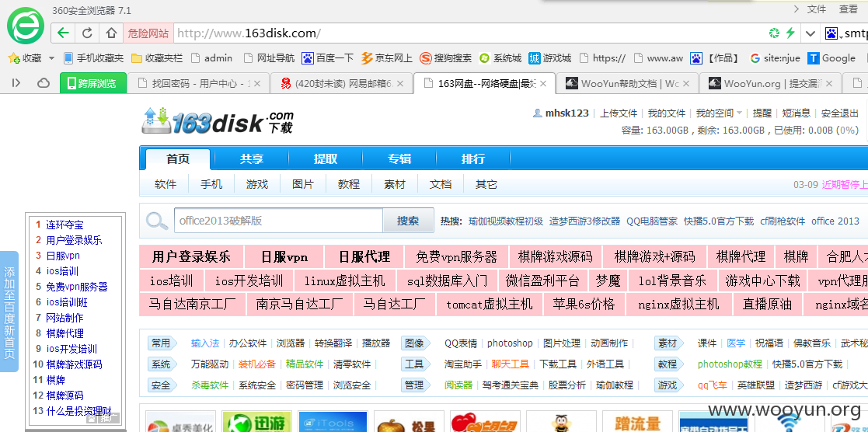The width and height of the screenshot is (868, 432).
Task: Open 网址导航 bookmark
Action: [270, 58]
